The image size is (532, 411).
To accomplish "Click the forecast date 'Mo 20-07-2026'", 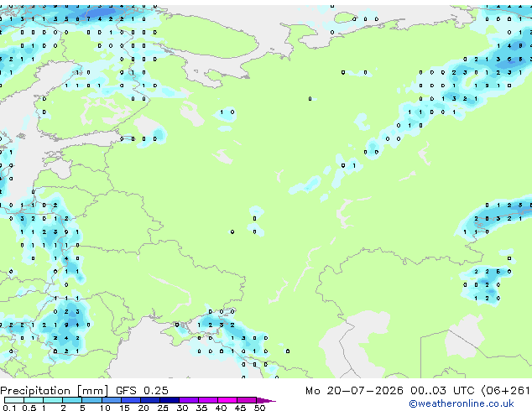I will (x=354, y=391).
